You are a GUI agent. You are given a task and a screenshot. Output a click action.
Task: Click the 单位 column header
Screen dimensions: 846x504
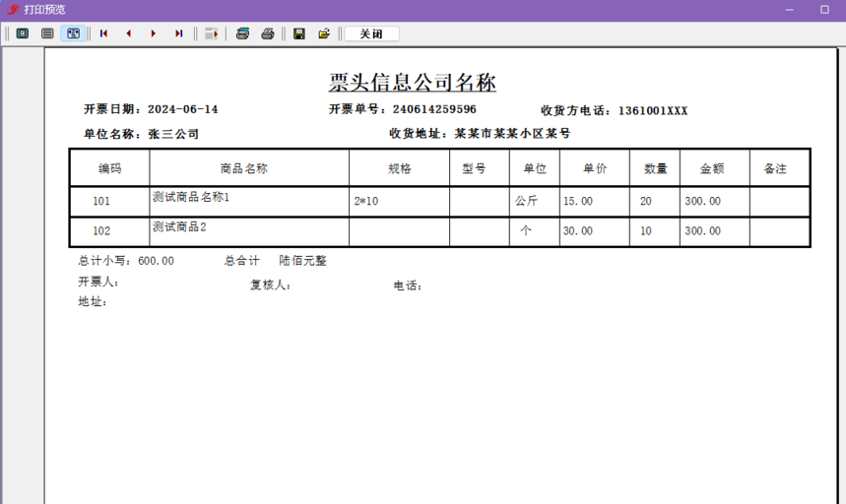(535, 168)
